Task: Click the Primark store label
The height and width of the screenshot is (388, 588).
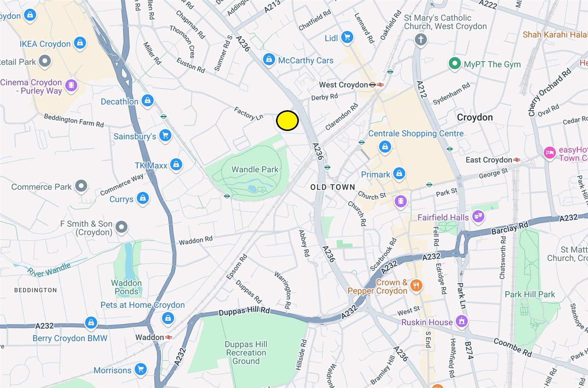Action: tap(375, 175)
